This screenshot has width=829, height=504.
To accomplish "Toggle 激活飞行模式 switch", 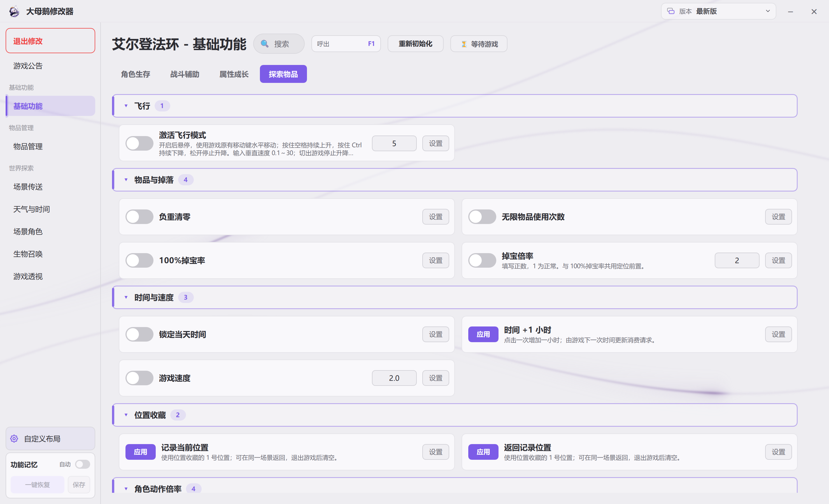I will 139,143.
